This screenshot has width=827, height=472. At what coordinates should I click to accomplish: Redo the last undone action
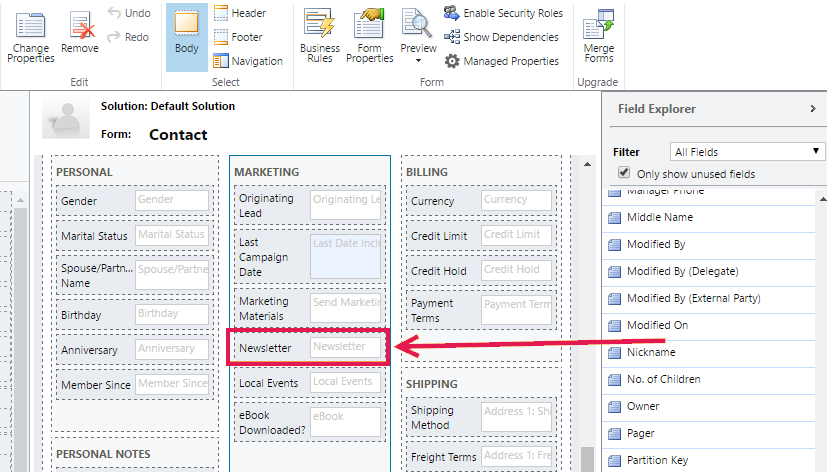[x=128, y=37]
